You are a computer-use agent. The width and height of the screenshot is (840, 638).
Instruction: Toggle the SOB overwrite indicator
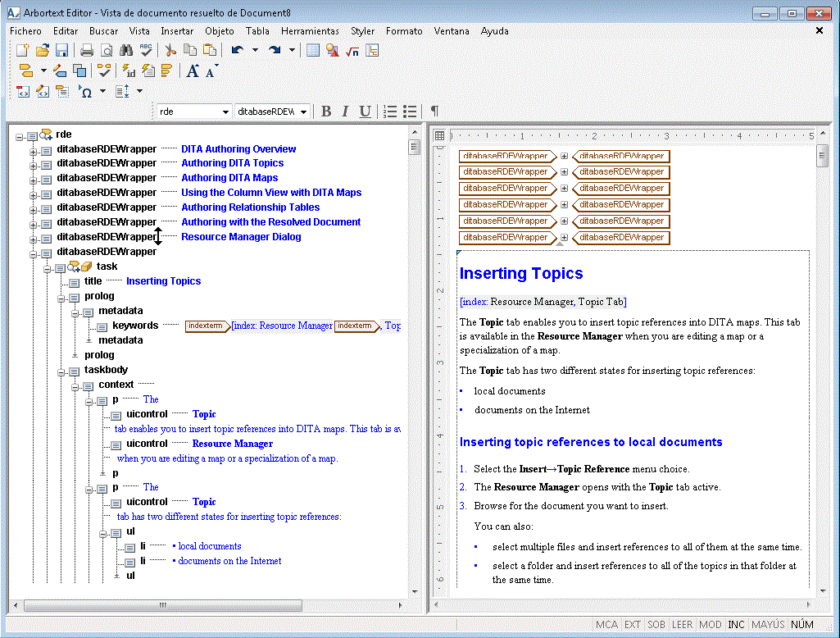(x=656, y=625)
